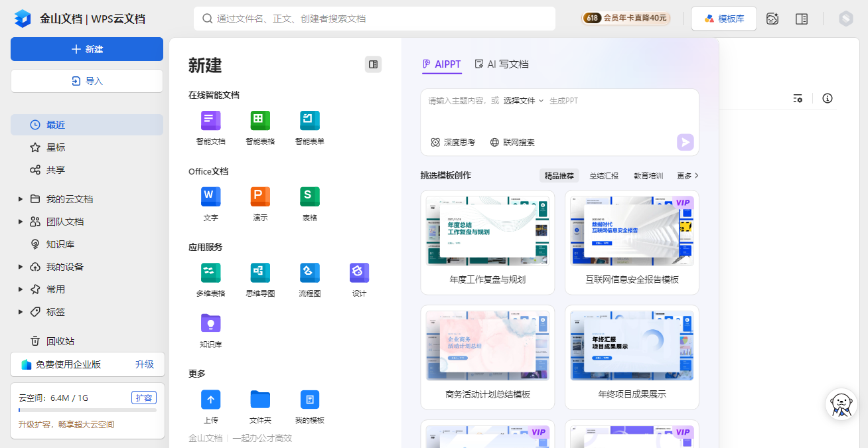The image size is (868, 448).
Task: Create a new 智能表格 smart sheet
Action: [x=260, y=127]
